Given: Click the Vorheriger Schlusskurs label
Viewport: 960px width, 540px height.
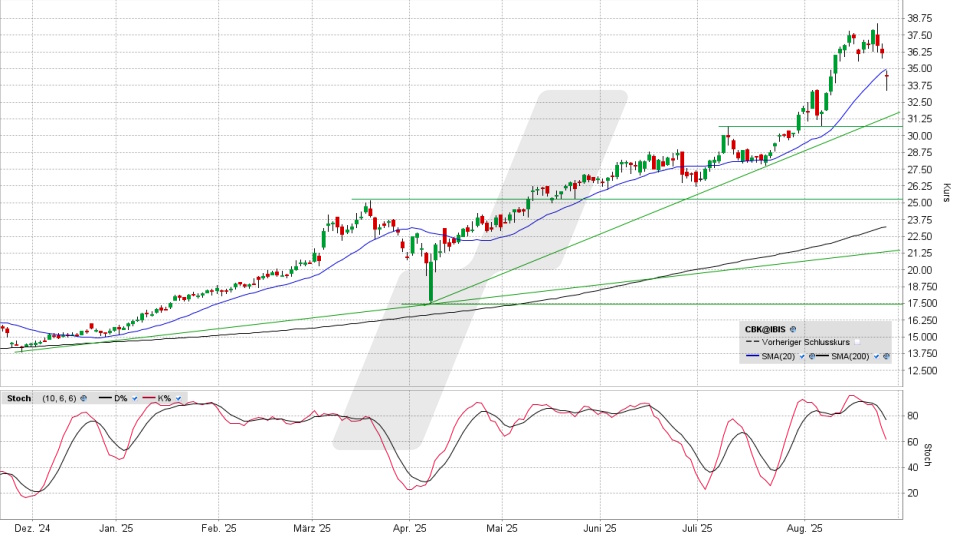Looking at the screenshot, I should [806, 342].
